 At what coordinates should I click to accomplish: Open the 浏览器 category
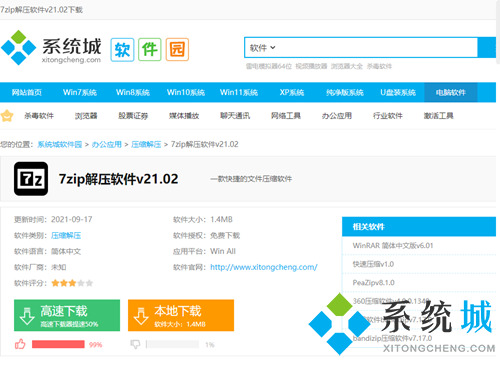(86, 116)
